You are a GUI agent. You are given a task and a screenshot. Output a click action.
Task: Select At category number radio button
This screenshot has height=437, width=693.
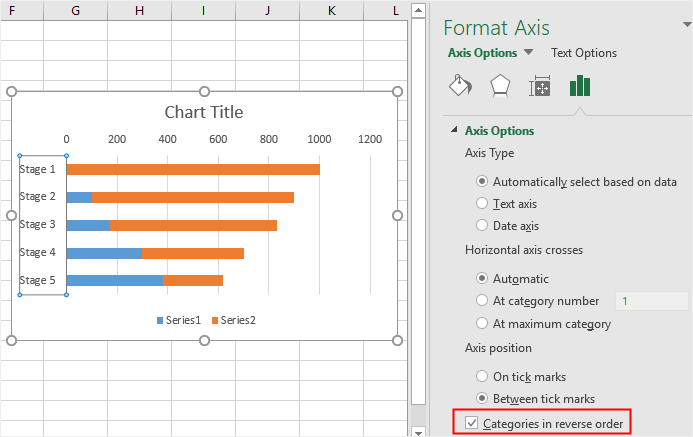point(482,301)
